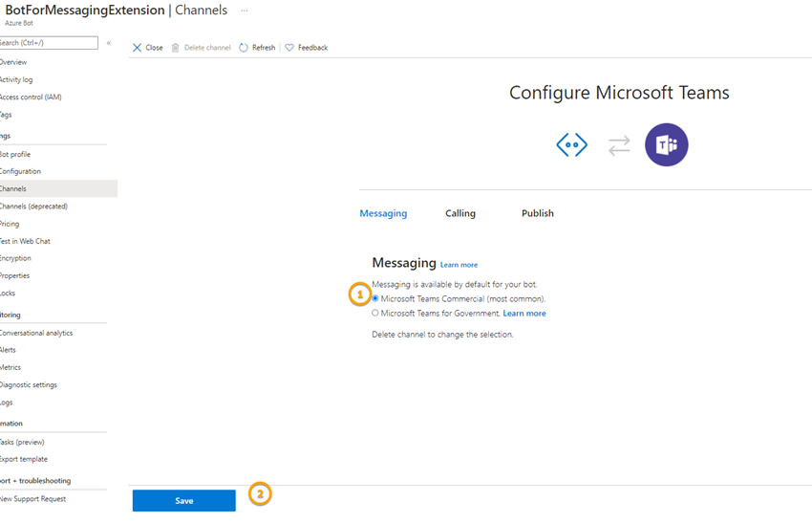Viewport: 812px width, 523px height.
Task: Click the Save button
Action: (x=183, y=501)
